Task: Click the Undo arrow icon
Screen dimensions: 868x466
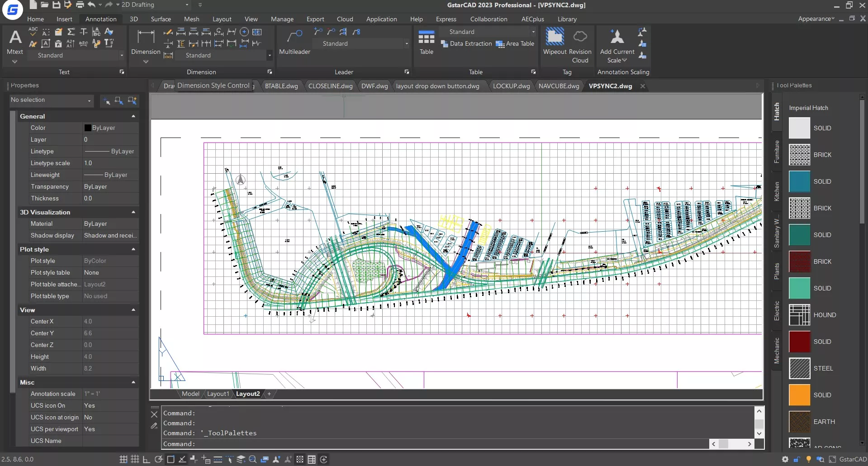Action: pos(92,5)
